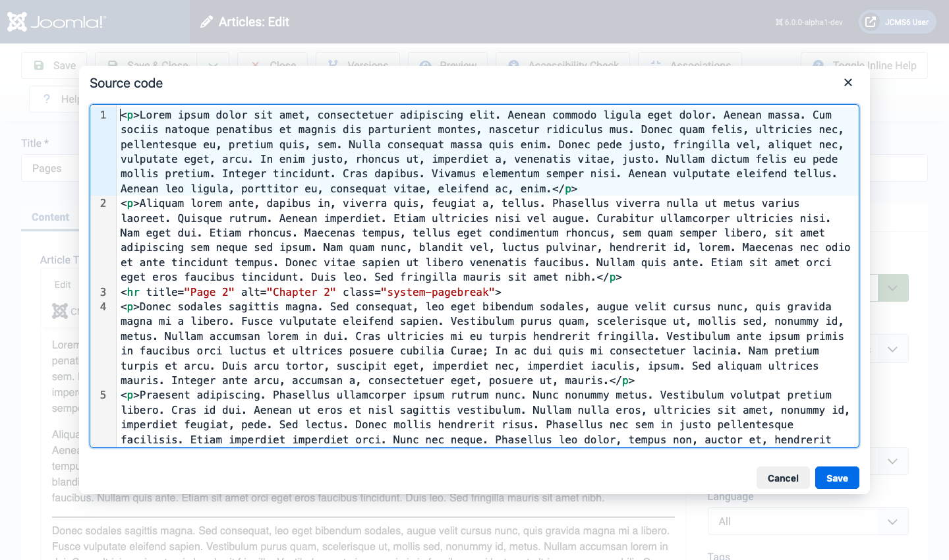
Task: Switch to the Content tab
Action: click(x=50, y=217)
